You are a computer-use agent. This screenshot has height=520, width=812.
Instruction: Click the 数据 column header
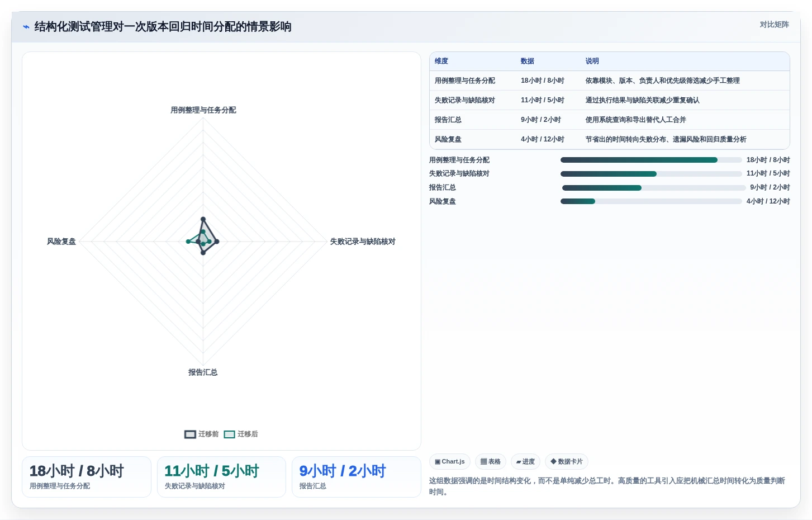click(528, 62)
